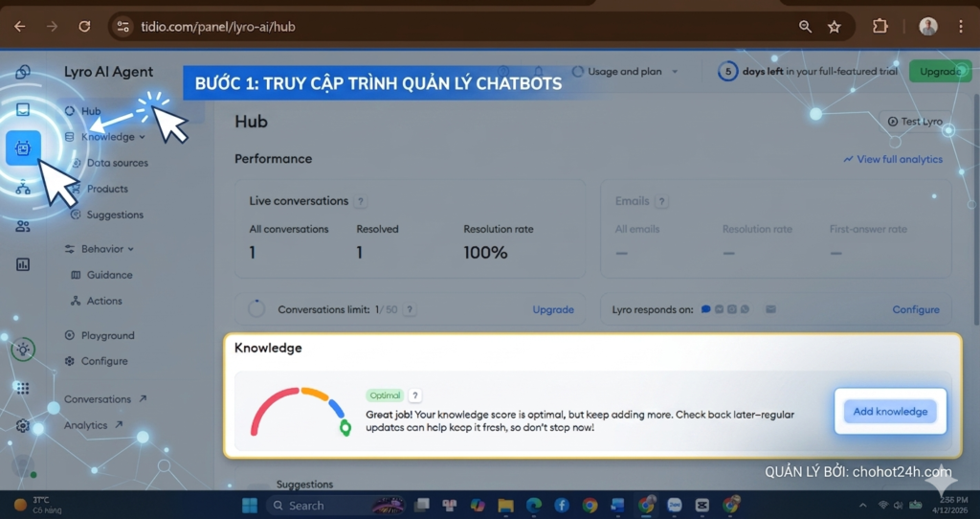Open the Inbox icon in sidebar
This screenshot has width=980, height=519.
[23, 110]
